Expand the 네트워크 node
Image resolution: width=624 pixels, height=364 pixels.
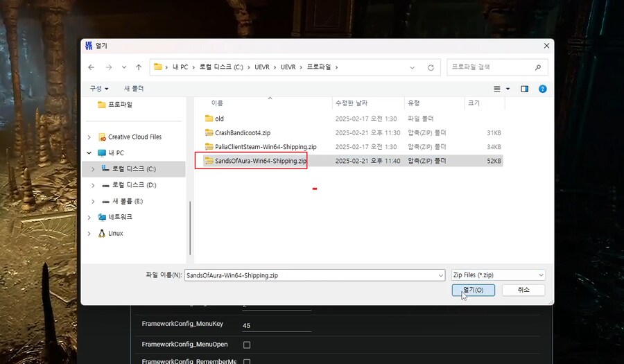click(x=89, y=217)
